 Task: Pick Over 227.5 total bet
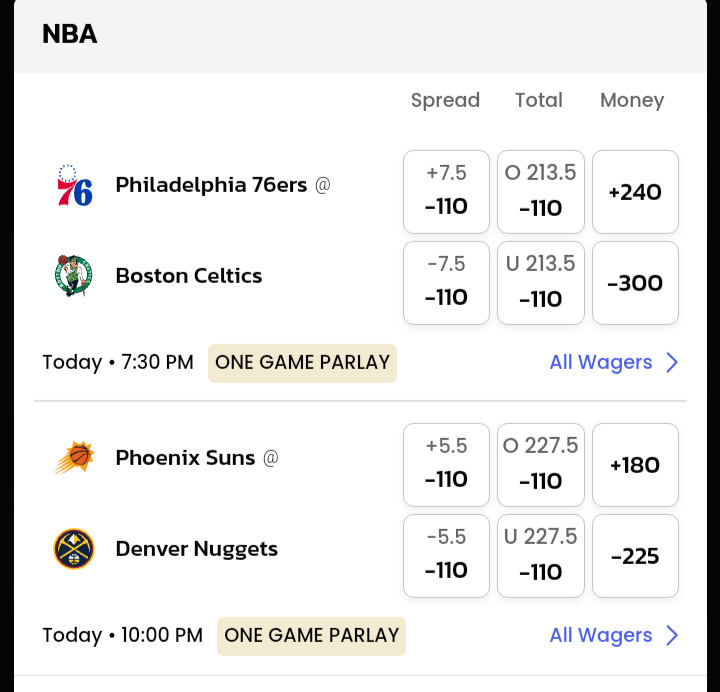point(541,464)
